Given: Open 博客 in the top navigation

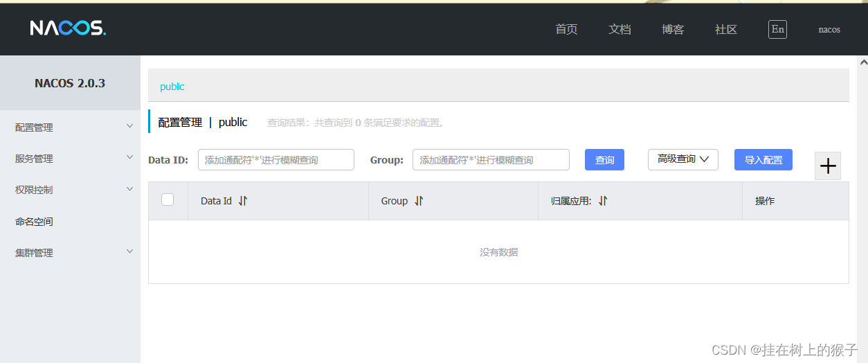Looking at the screenshot, I should (673, 29).
